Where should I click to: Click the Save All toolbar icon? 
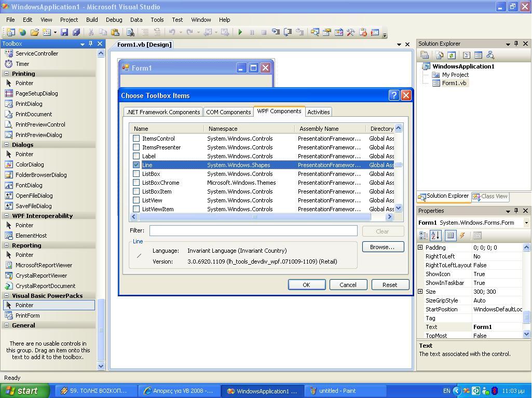click(x=76, y=32)
